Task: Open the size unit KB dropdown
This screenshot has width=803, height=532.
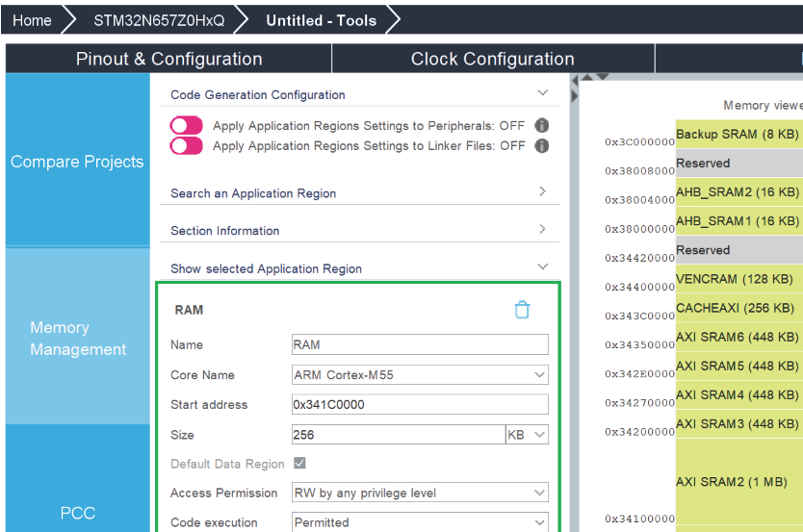Action: click(x=527, y=435)
